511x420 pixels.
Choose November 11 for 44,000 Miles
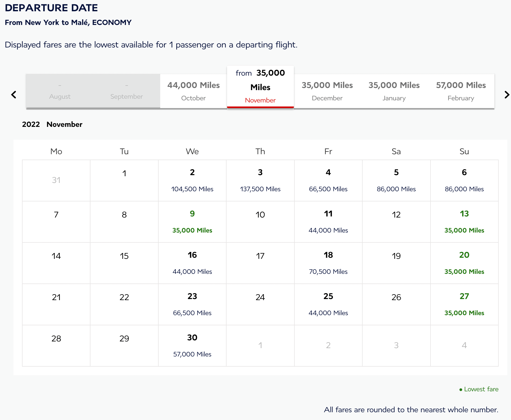coord(328,222)
